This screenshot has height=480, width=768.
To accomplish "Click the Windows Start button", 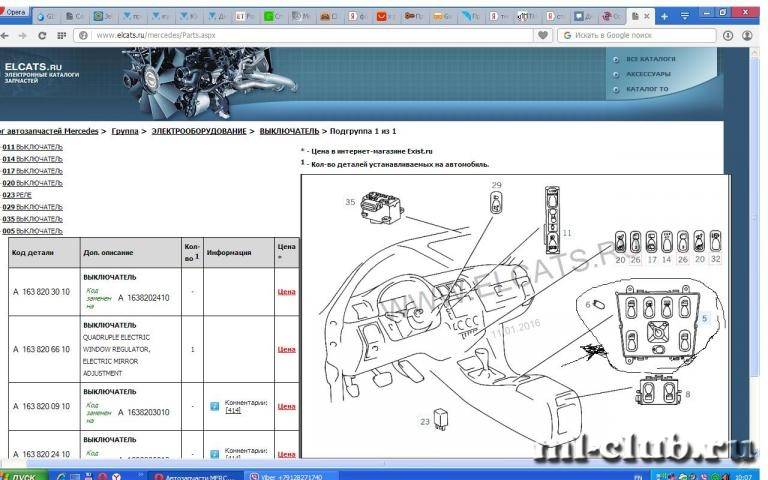I will coord(22,473).
